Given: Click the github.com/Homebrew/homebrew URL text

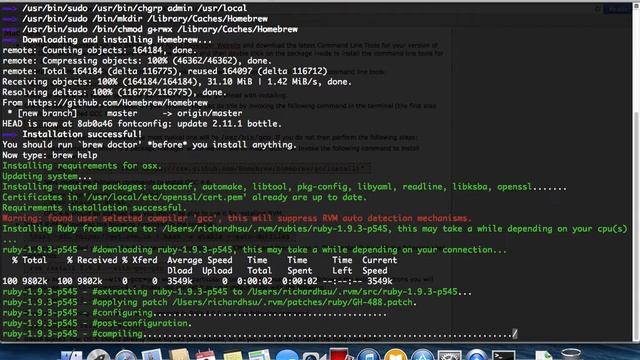Looking at the screenshot, I should [118, 102].
